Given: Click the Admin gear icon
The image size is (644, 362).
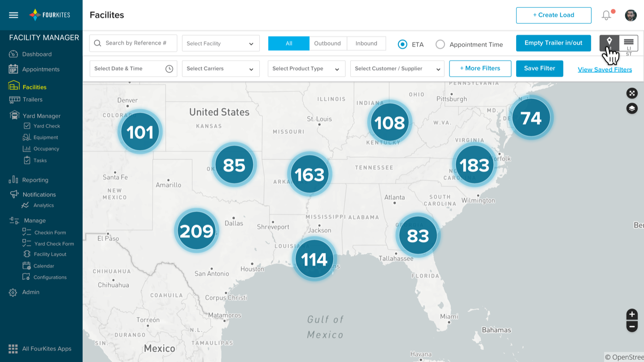Looking at the screenshot, I should (13, 292).
